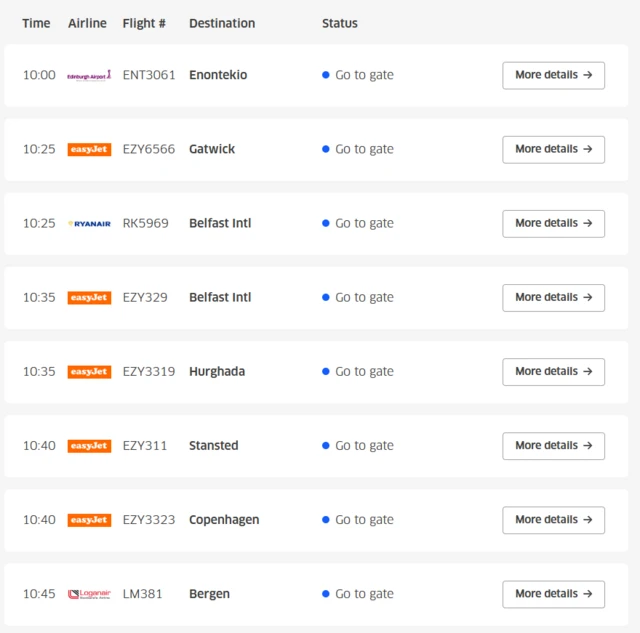Open More details for Enontekio flight
This screenshot has height=633, width=640.
(x=553, y=76)
